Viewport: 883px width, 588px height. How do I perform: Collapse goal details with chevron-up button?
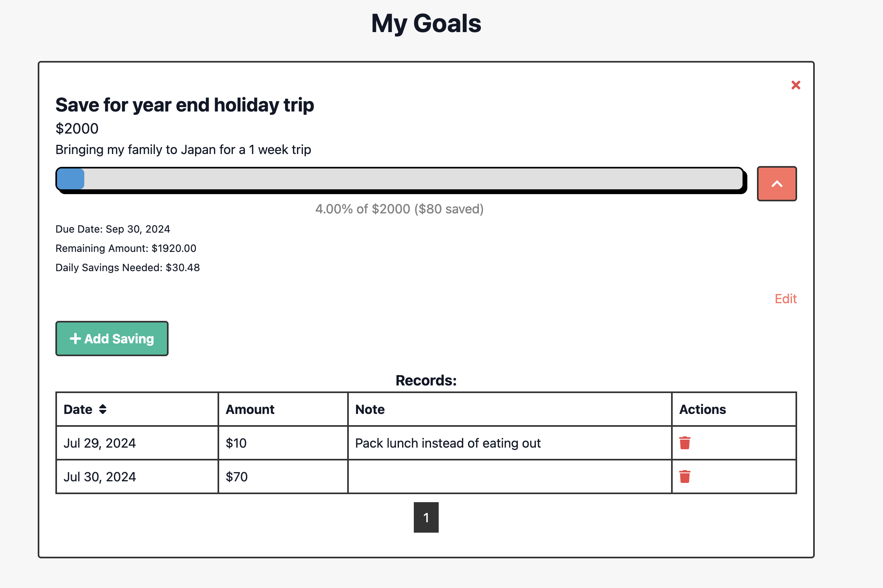point(777,184)
